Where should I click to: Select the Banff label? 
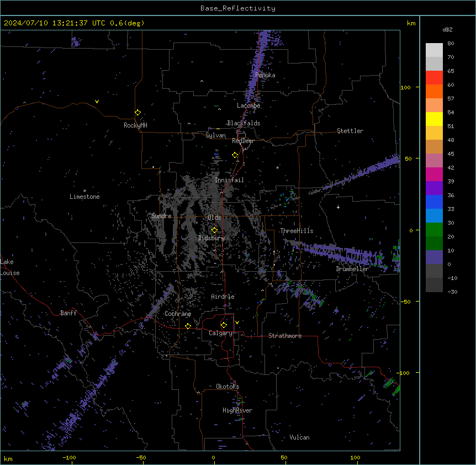(68, 313)
